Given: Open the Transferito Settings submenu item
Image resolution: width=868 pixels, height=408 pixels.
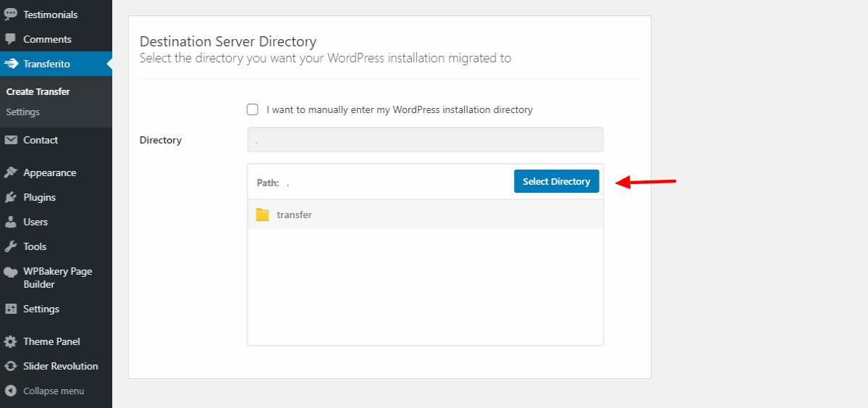Looking at the screenshot, I should 22,112.
